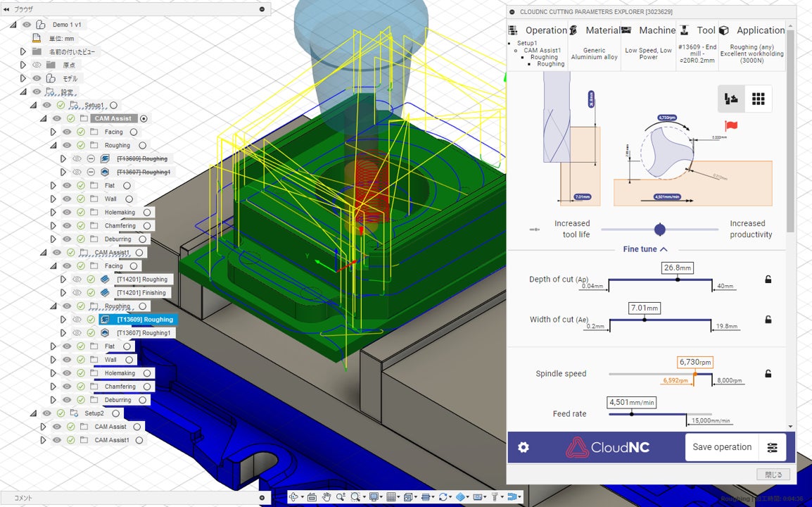Open the Material tab

tap(595, 31)
